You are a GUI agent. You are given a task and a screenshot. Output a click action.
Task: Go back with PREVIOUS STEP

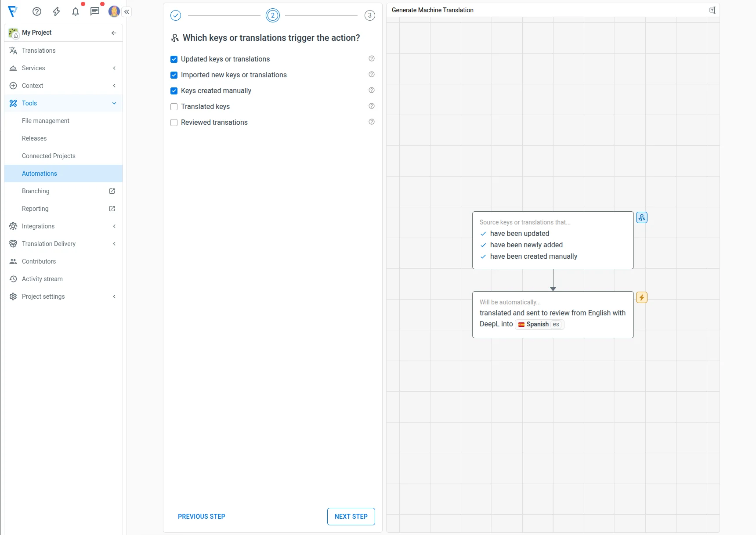coord(202,517)
